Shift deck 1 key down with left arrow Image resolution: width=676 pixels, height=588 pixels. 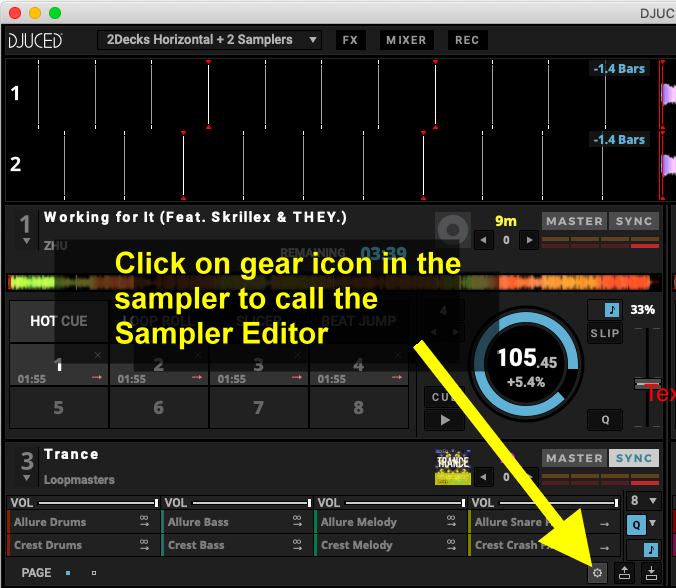[x=483, y=240]
